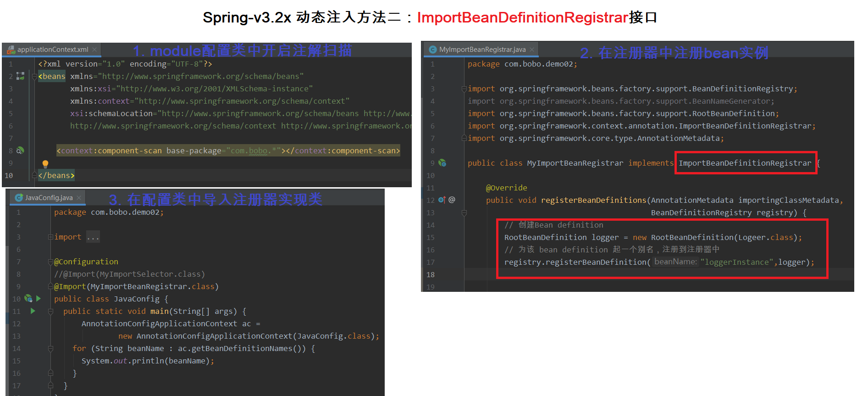
Task: Click the implements-method gutter icon on line 12
Action: 442,200
